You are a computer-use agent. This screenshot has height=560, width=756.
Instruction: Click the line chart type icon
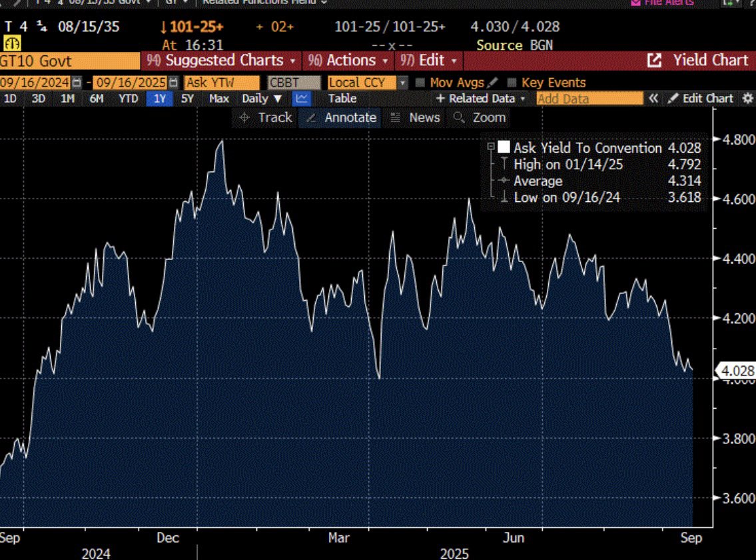[x=302, y=99]
